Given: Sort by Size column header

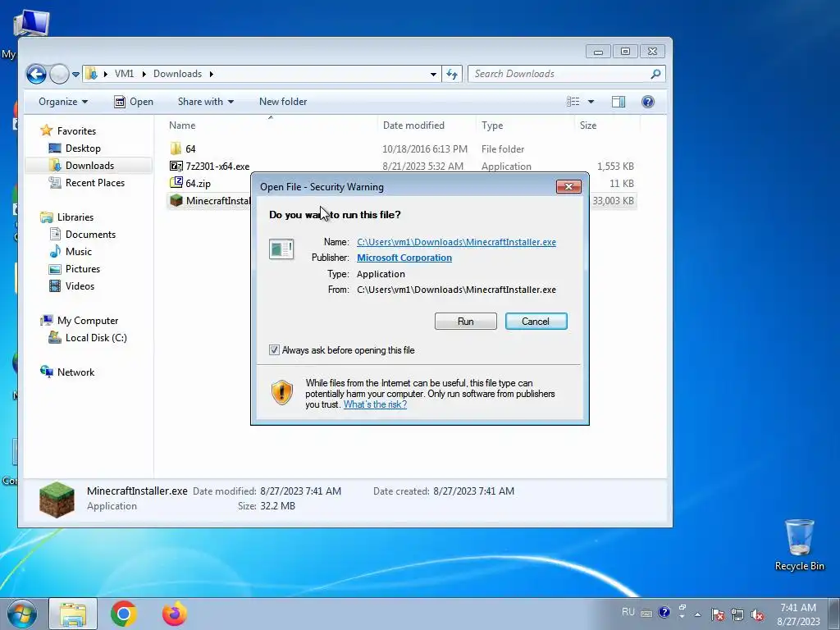Looking at the screenshot, I should (x=587, y=126).
